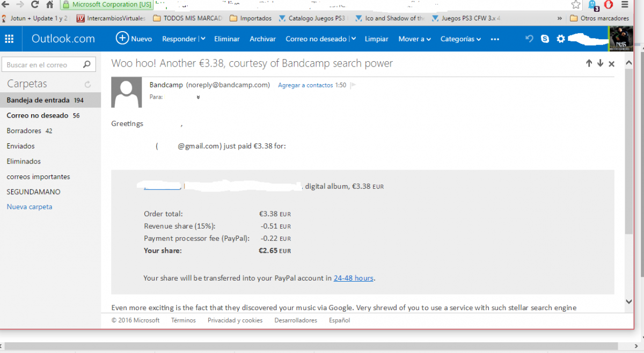Click browser forward arrow

point(20,5)
